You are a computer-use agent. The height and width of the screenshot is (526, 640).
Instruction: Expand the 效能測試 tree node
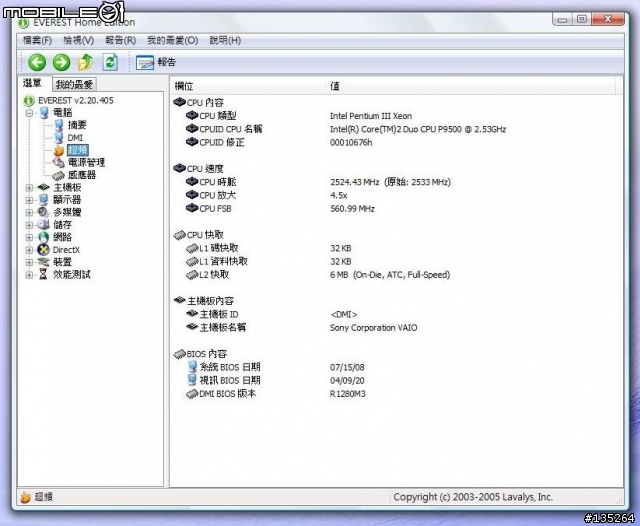[29, 275]
